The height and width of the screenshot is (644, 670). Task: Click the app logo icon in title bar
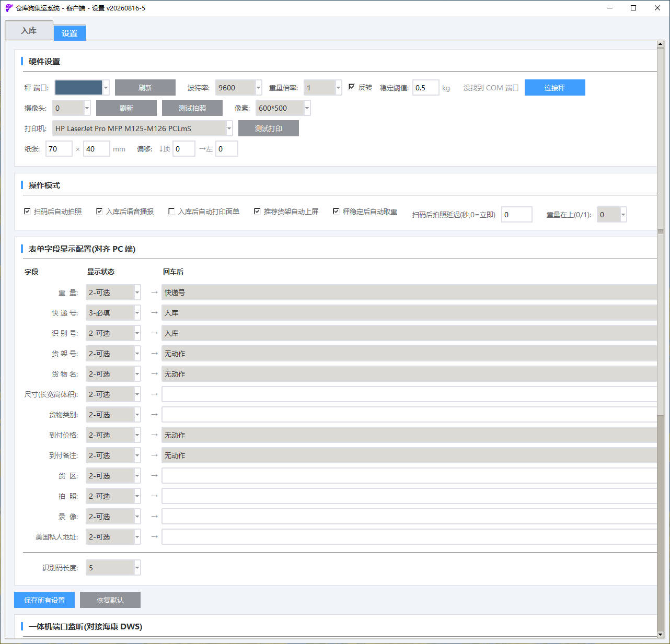(8, 8)
